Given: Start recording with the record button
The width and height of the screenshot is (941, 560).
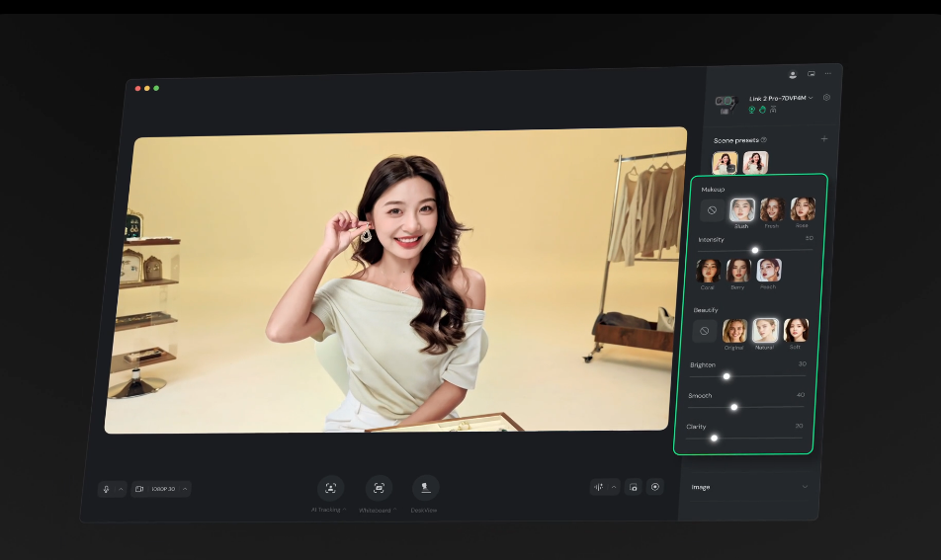Looking at the screenshot, I should pos(654,487).
